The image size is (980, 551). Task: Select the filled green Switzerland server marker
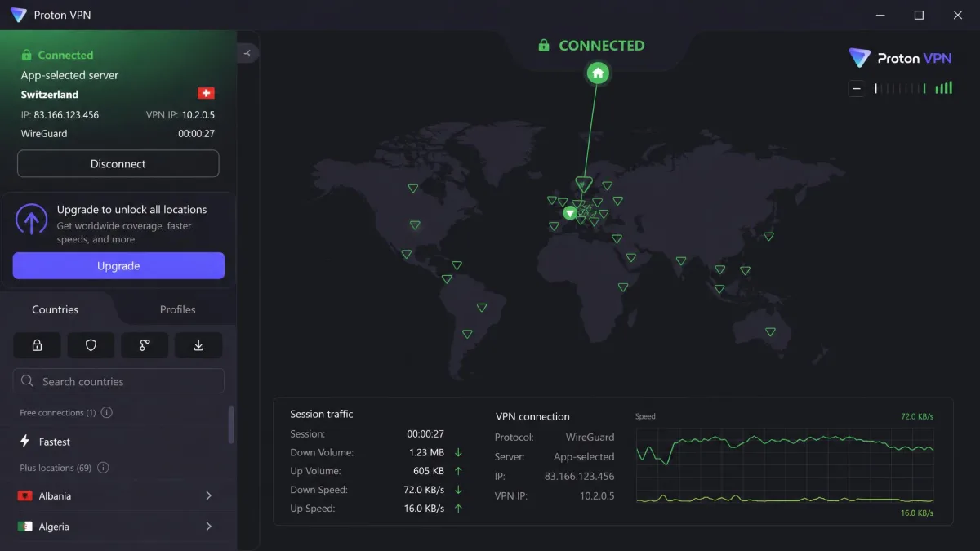pyautogui.click(x=570, y=213)
